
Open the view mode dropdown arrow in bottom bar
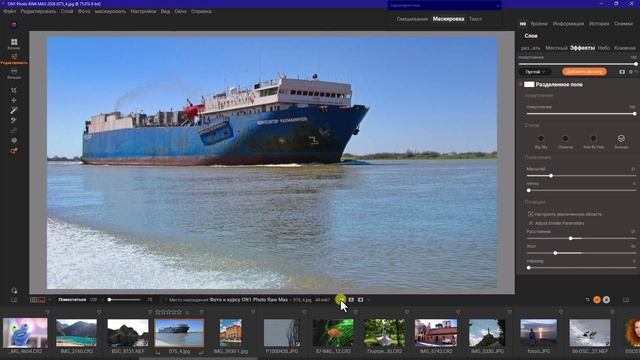[49, 300]
